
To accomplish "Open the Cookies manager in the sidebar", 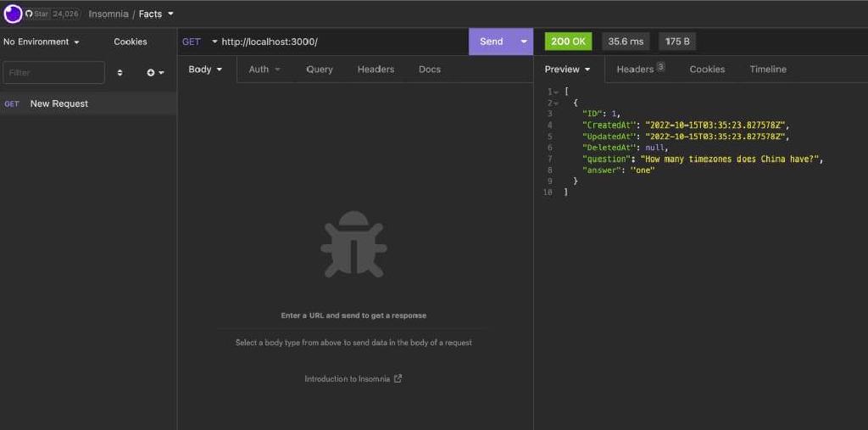I will coord(131,42).
